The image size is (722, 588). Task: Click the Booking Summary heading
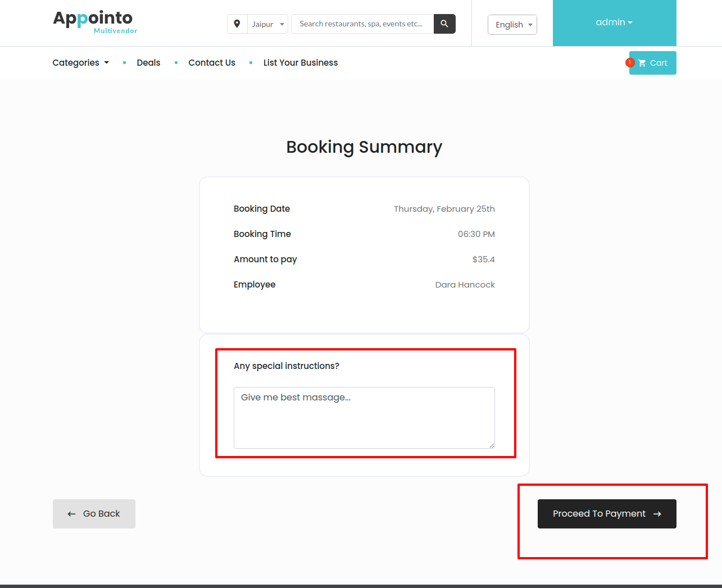point(364,147)
